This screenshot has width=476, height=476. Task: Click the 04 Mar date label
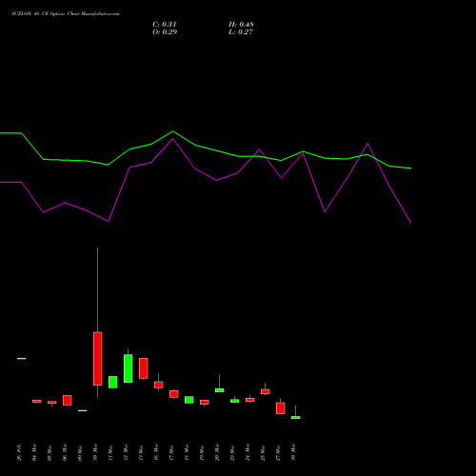[34, 452]
